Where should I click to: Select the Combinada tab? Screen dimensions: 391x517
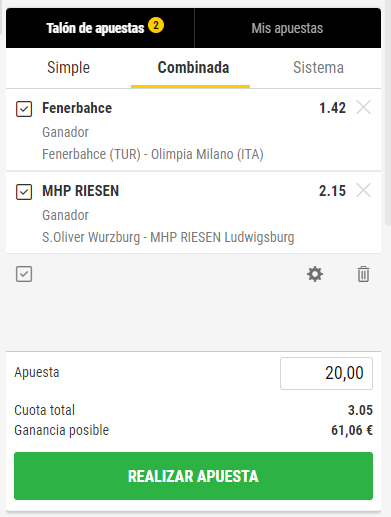(x=193, y=68)
